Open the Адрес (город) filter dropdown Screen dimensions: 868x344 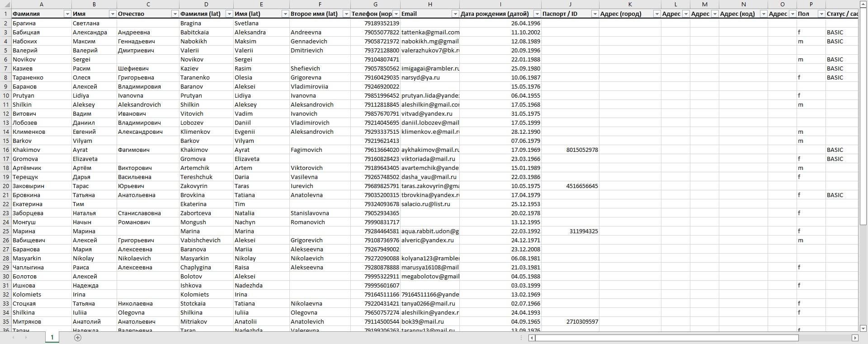click(x=657, y=14)
